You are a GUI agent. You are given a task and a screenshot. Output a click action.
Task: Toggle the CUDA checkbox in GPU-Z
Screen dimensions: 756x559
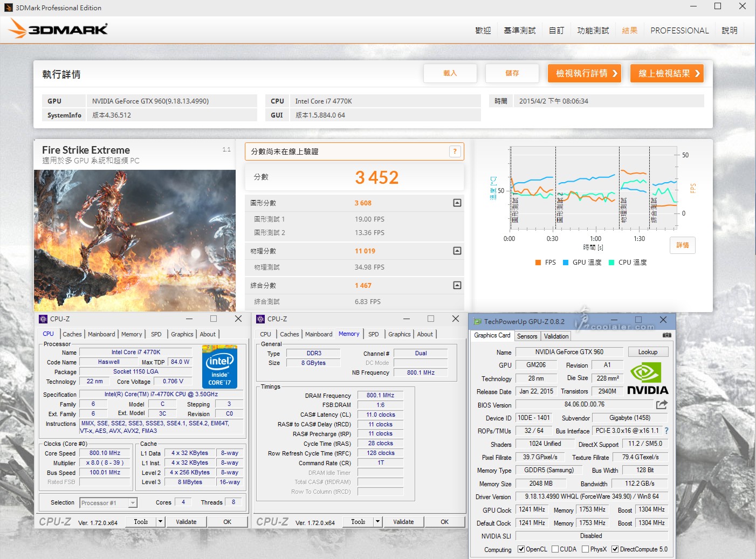coord(555,549)
